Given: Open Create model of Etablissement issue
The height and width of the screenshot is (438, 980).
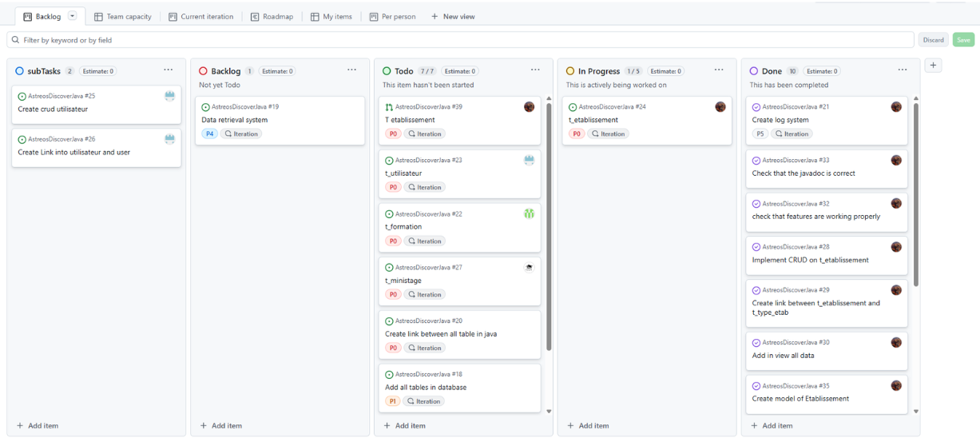Looking at the screenshot, I should [x=800, y=399].
